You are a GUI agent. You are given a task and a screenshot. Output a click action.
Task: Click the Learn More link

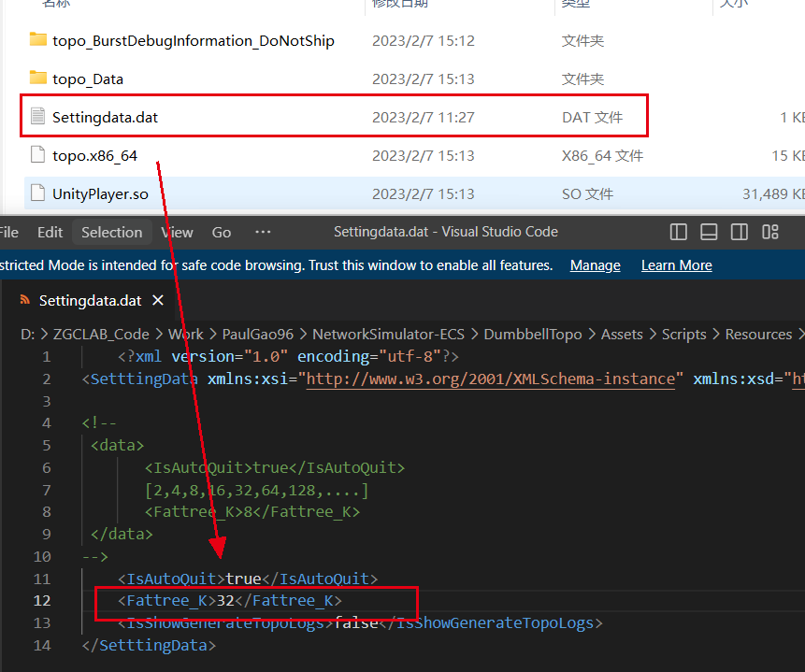676,265
